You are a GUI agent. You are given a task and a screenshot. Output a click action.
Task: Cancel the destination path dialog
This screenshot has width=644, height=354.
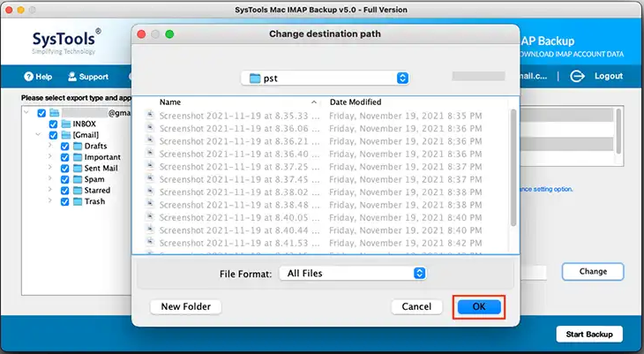click(416, 306)
